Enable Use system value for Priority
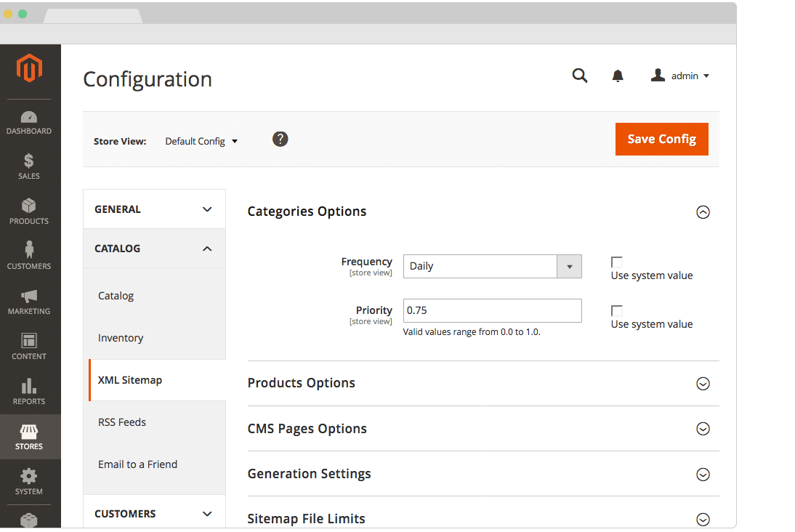 pos(617,310)
